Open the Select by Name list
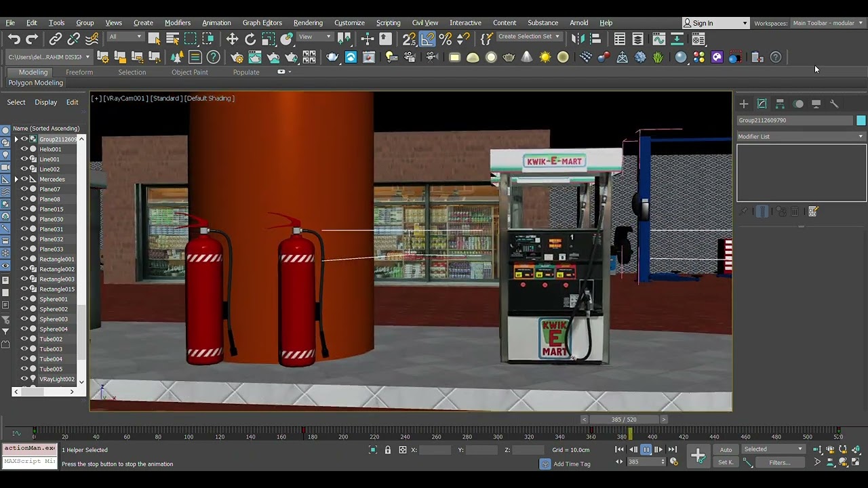The image size is (868, 488). point(173,39)
